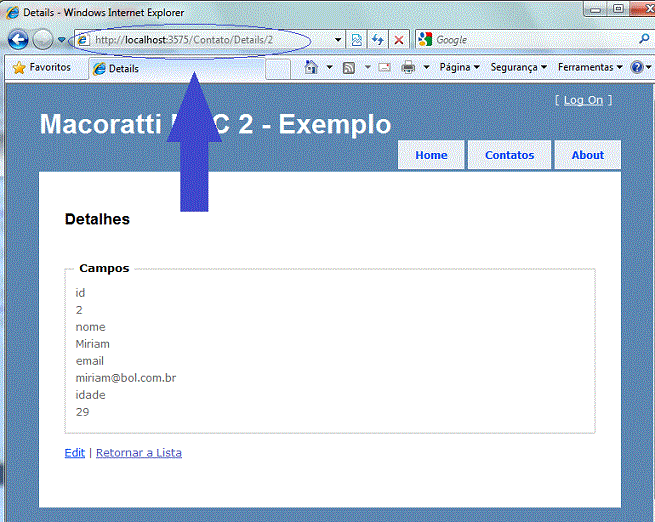Image resolution: width=655 pixels, height=522 pixels.
Task: Click the Campos legend text
Action: point(104,268)
